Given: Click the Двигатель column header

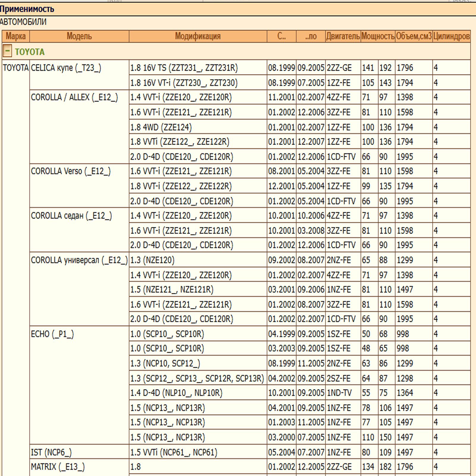Looking at the screenshot, I should point(343,36).
